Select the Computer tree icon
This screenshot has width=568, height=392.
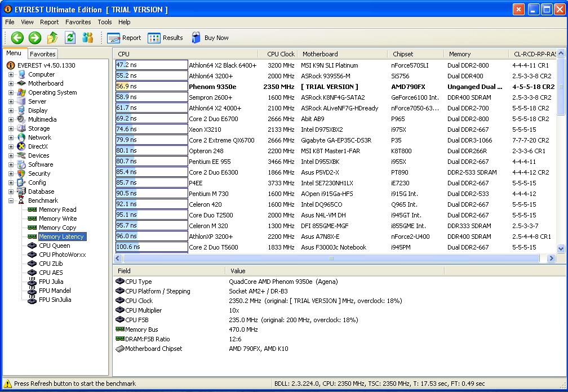coord(22,74)
